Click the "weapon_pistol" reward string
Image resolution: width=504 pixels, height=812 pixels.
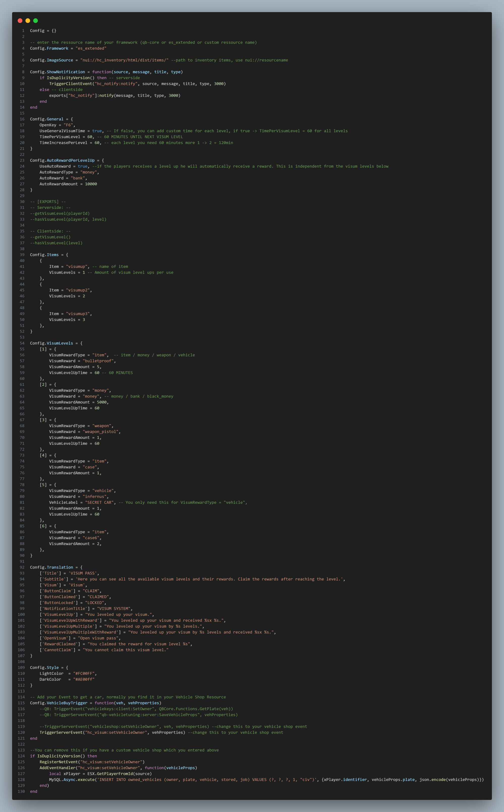(x=100, y=432)
